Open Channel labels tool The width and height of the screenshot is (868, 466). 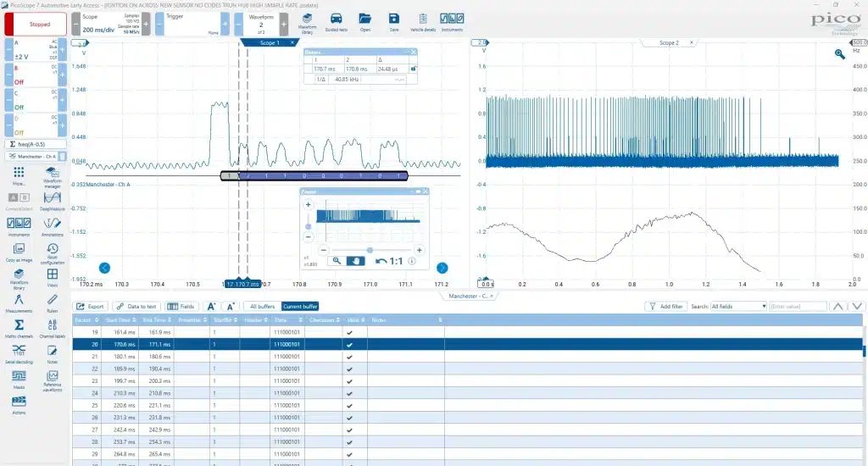click(x=52, y=328)
